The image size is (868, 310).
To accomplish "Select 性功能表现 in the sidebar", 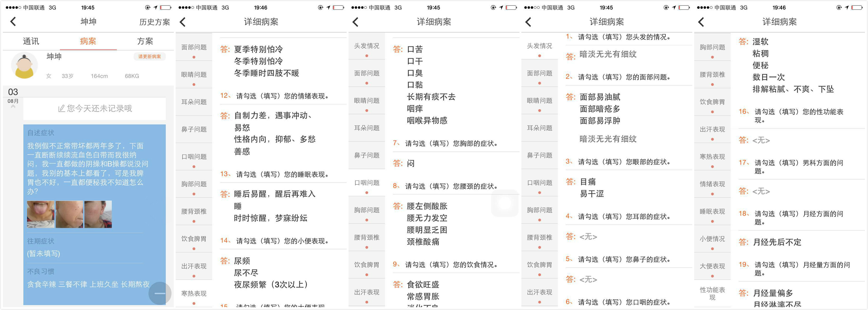I will (x=712, y=294).
